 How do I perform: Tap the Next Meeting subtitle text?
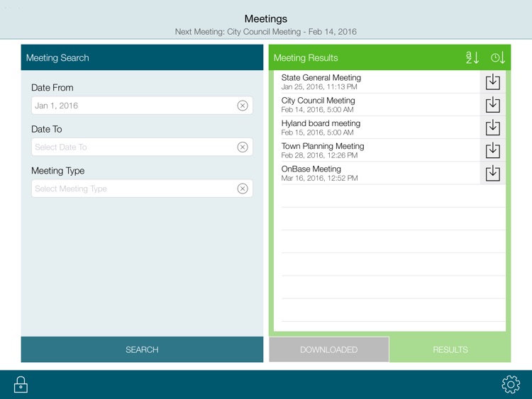(x=266, y=32)
